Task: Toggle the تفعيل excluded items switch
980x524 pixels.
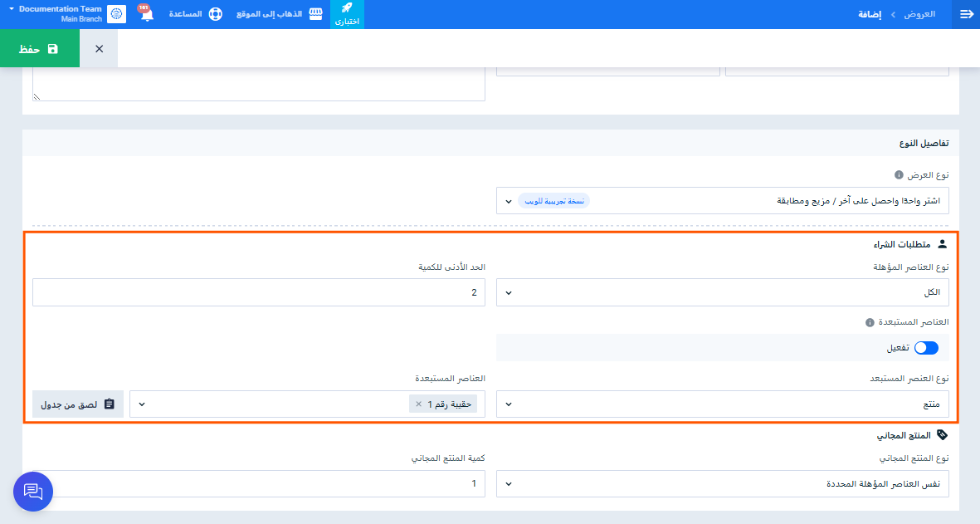Action: tap(925, 348)
